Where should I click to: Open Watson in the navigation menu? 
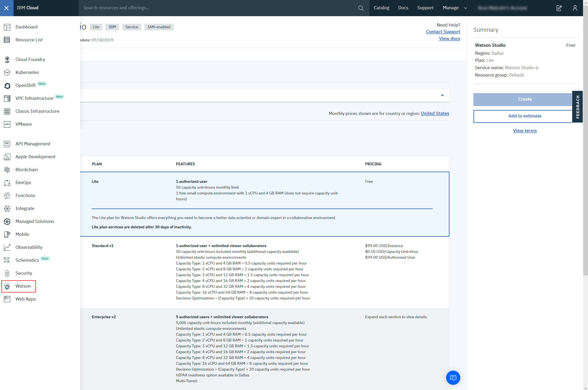[x=23, y=286]
